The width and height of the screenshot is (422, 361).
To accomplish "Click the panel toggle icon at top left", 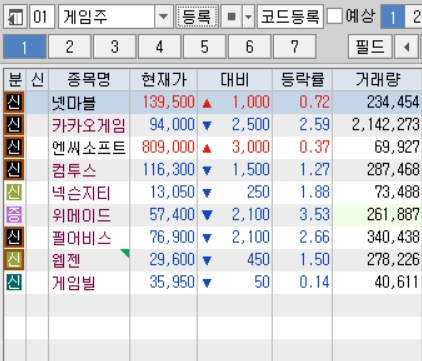I will [x=15, y=17].
